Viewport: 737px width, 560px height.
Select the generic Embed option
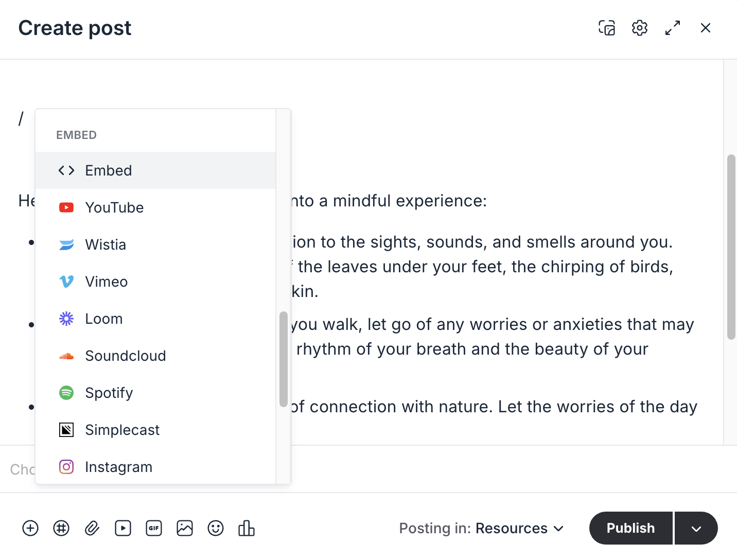coord(108,170)
